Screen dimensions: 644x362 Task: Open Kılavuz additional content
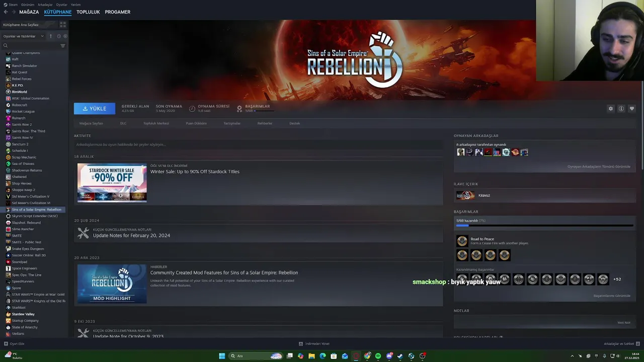click(544, 195)
